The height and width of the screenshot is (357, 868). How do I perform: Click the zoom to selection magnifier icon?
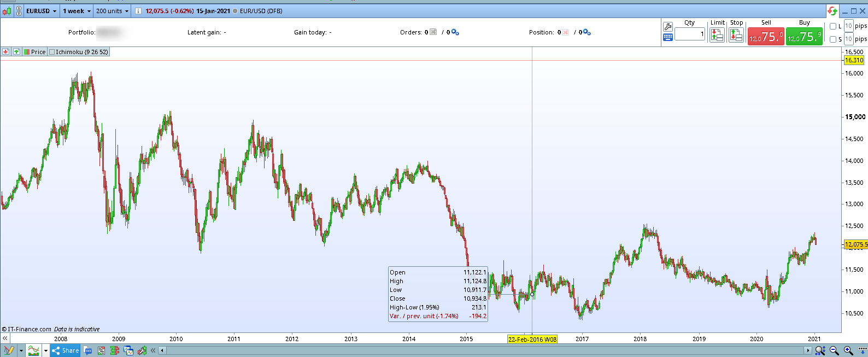820,350
